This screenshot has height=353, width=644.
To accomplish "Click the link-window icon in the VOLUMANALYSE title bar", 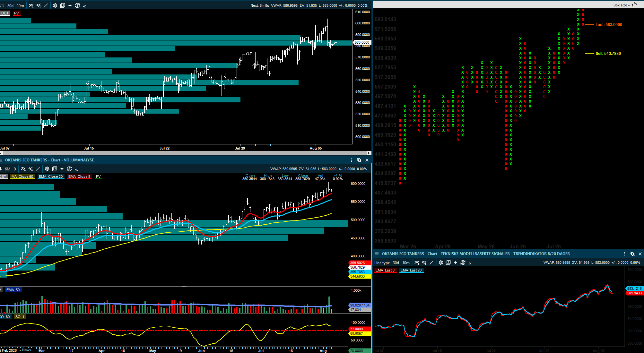I will pyautogui.click(x=359, y=160).
